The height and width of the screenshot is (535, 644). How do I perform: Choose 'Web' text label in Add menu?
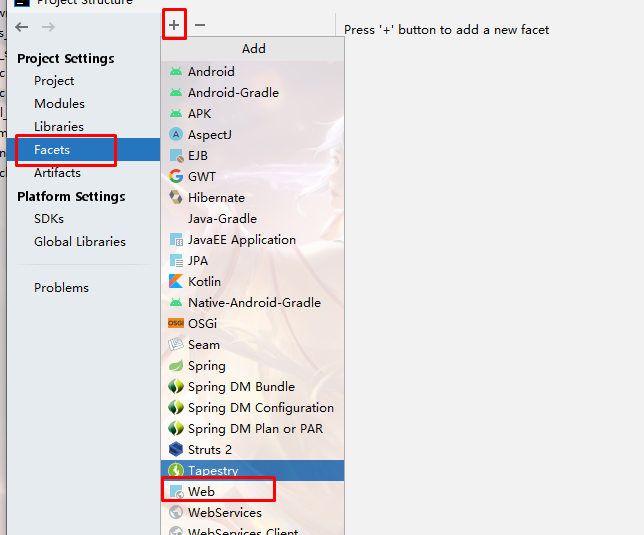tap(201, 491)
